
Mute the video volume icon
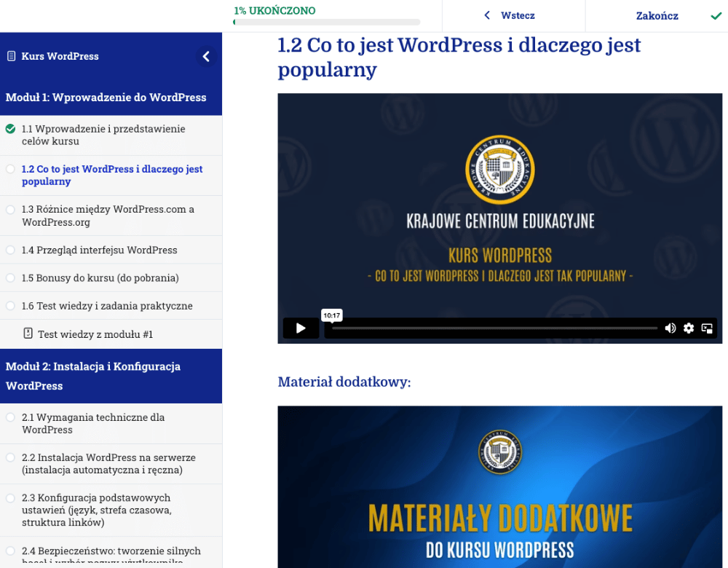click(670, 328)
